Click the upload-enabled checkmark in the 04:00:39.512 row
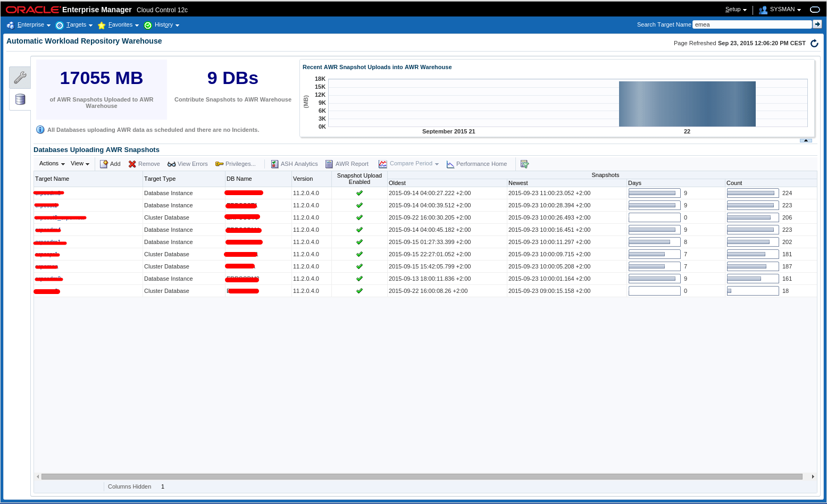The width and height of the screenshot is (827, 504). (360, 205)
